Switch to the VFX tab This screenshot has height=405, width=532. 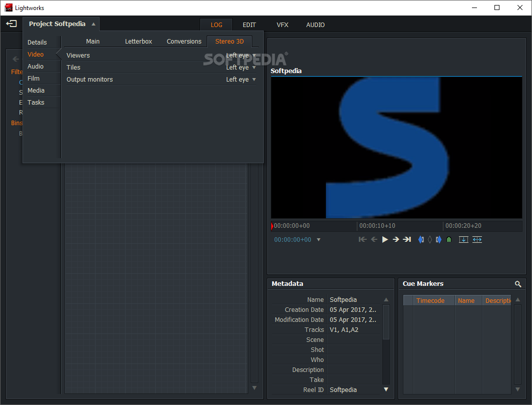(282, 25)
